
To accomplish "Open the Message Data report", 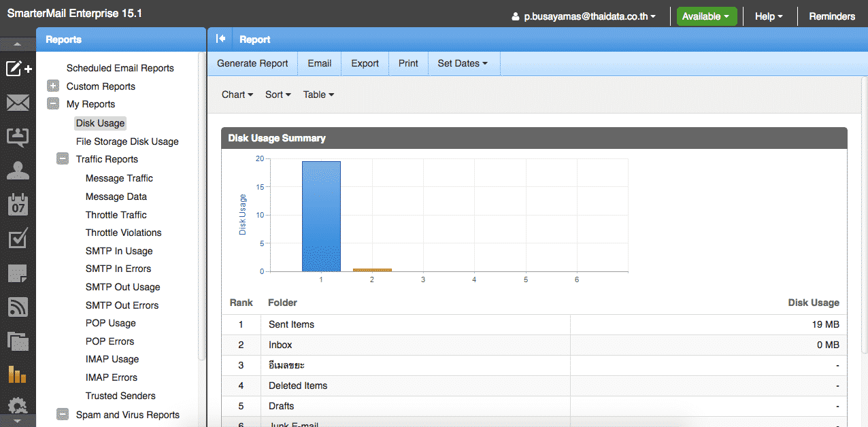I will point(116,197).
